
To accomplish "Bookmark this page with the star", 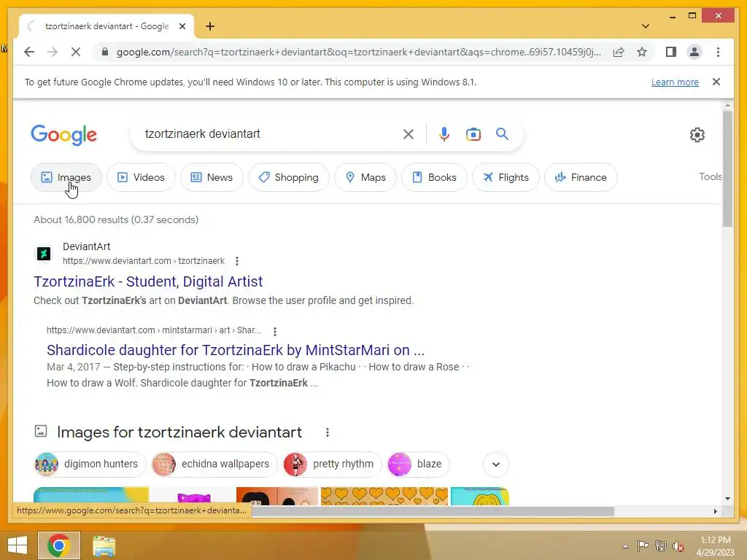I will click(x=642, y=52).
